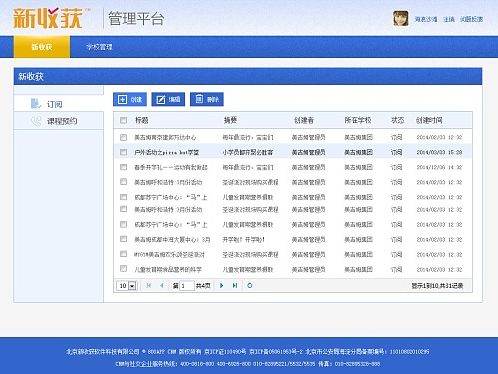Viewport: 498px width, 374px height.
Task: Open 课程预约 in the left sidebar
Action: click(x=59, y=121)
